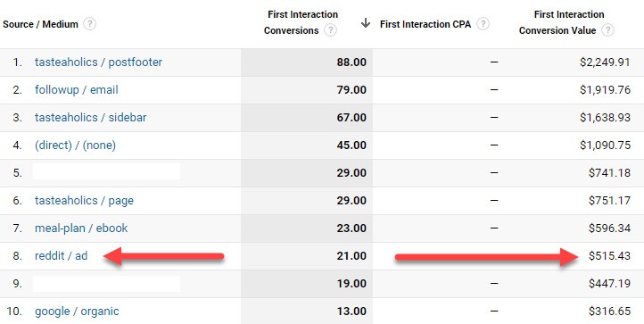
Task: Click the 88.00 conversions cell
Action: (351, 62)
